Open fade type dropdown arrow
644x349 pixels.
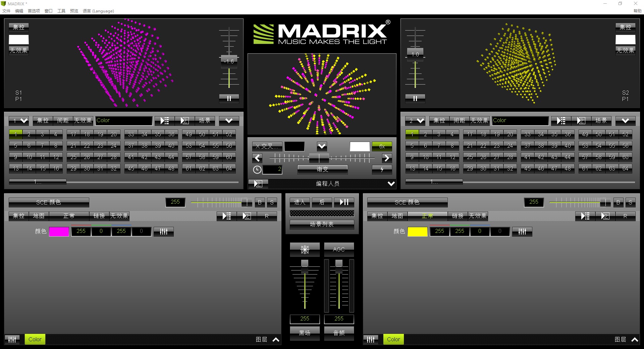click(x=322, y=146)
